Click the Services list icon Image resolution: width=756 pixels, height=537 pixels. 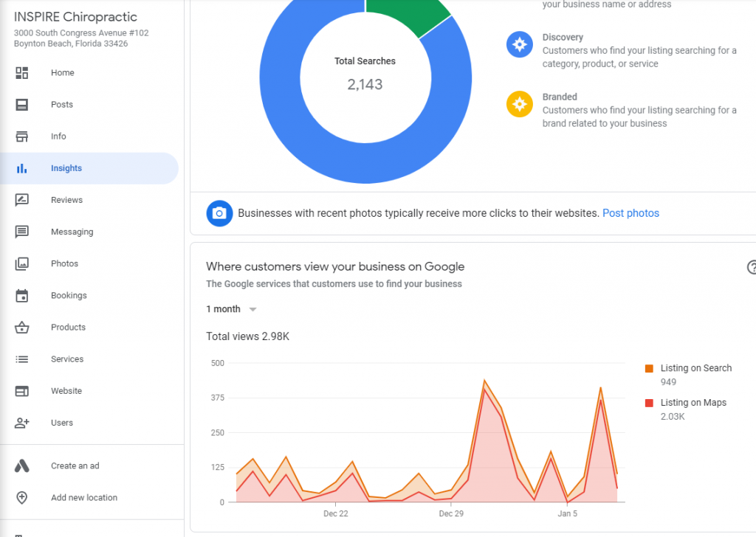21,359
